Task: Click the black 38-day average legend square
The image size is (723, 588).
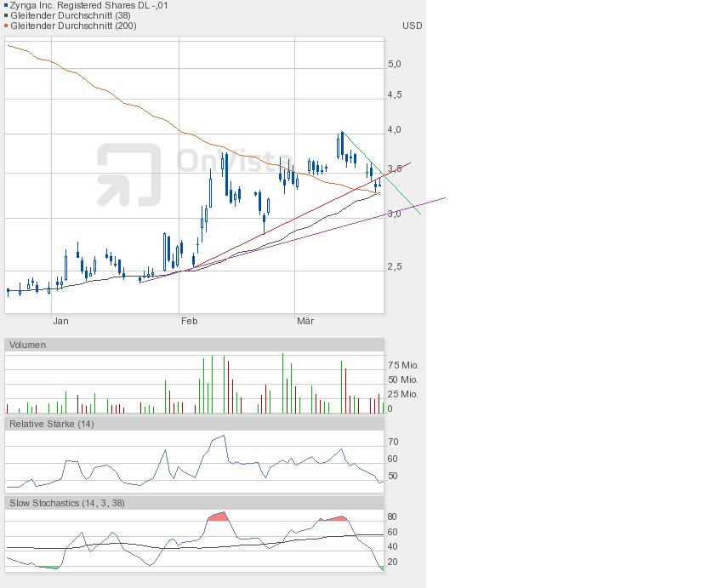Action: coord(5,15)
